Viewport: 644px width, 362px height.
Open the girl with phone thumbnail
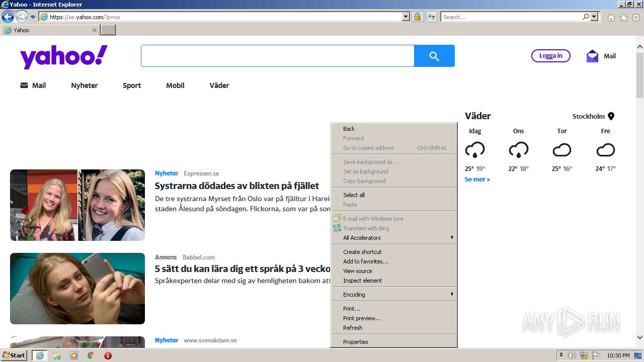coord(77,289)
